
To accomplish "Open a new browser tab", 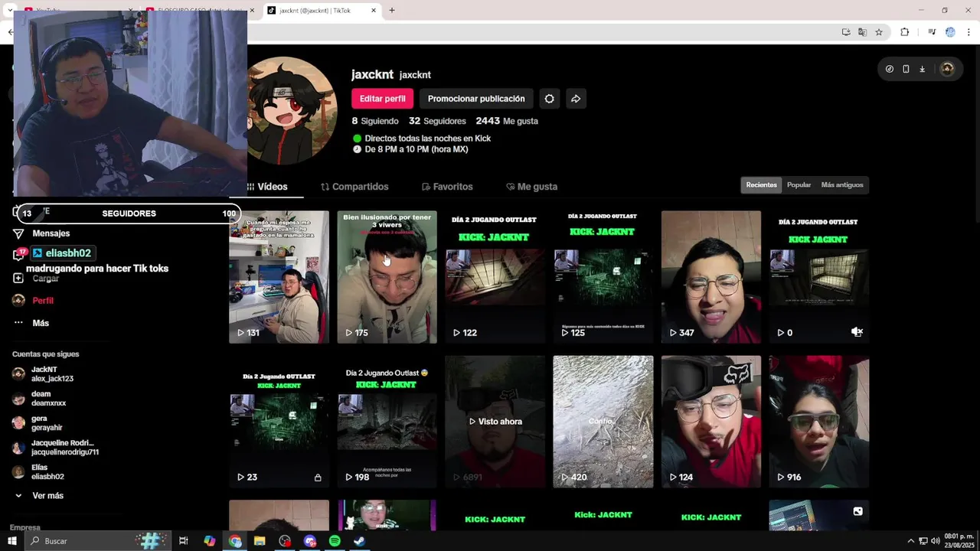I will click(x=392, y=11).
